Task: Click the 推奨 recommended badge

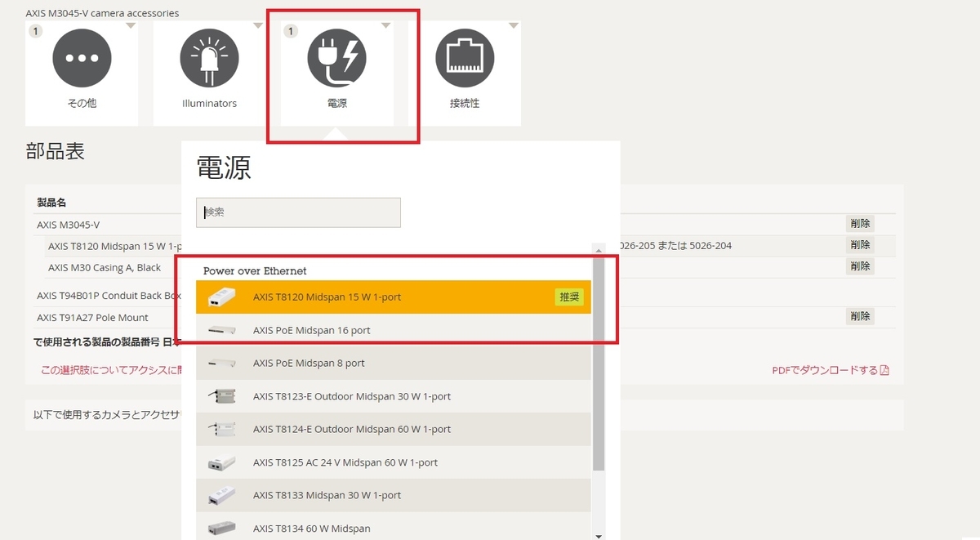Action: [x=569, y=297]
